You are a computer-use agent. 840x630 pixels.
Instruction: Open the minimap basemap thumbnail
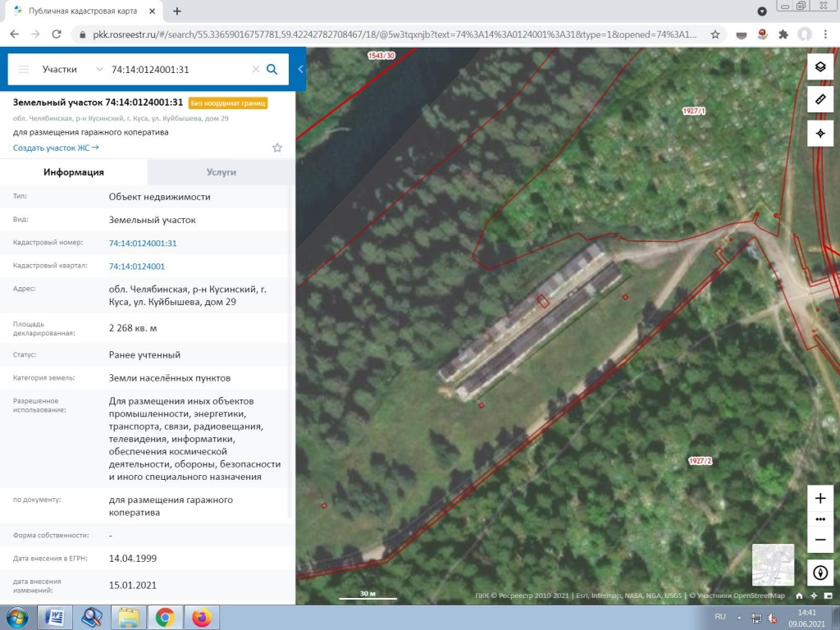[773, 564]
